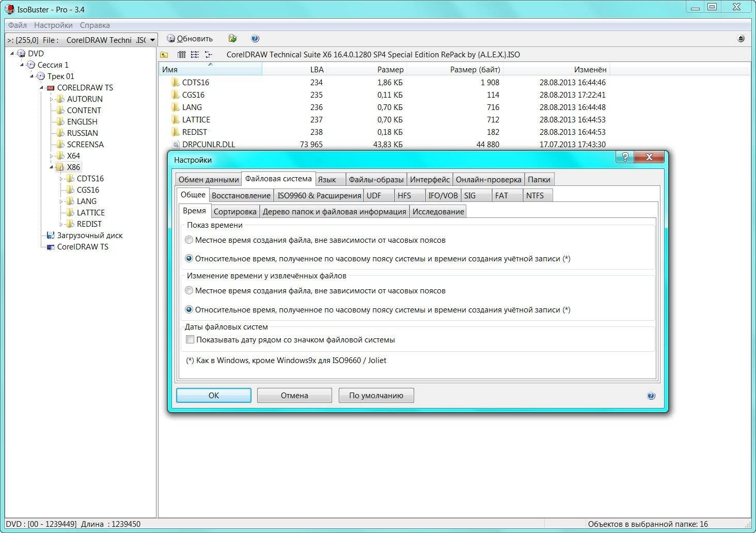
Task: Select relative time for extracted files
Action: [189, 310]
